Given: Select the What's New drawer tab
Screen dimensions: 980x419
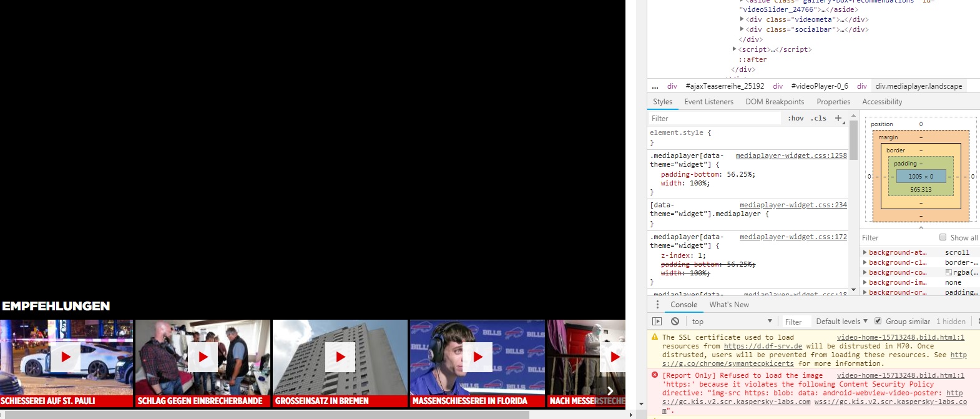Looking at the screenshot, I should click(x=729, y=305).
